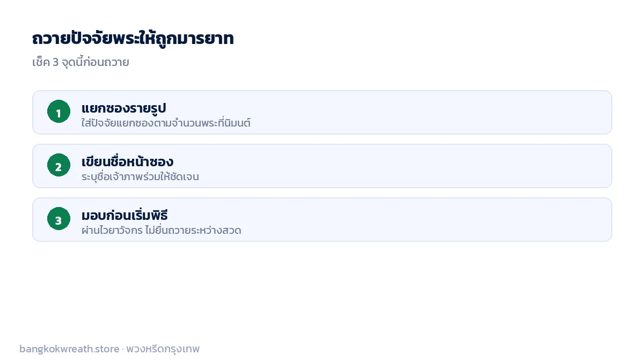Select the heading มอบก่อนเริ่มพิธี
644x362 pixels.
[x=125, y=215]
